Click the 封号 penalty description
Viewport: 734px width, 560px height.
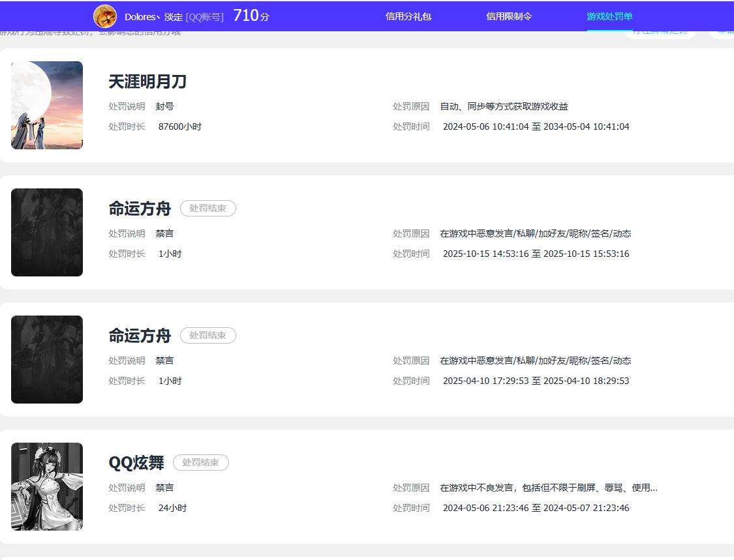tap(165, 107)
